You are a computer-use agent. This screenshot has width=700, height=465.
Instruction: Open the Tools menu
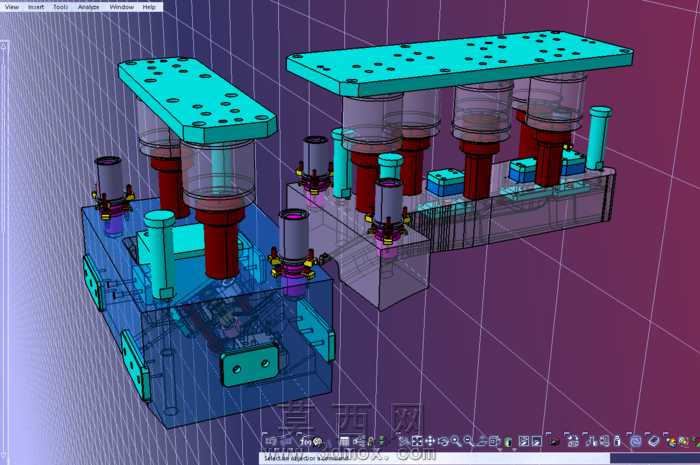tap(60, 7)
